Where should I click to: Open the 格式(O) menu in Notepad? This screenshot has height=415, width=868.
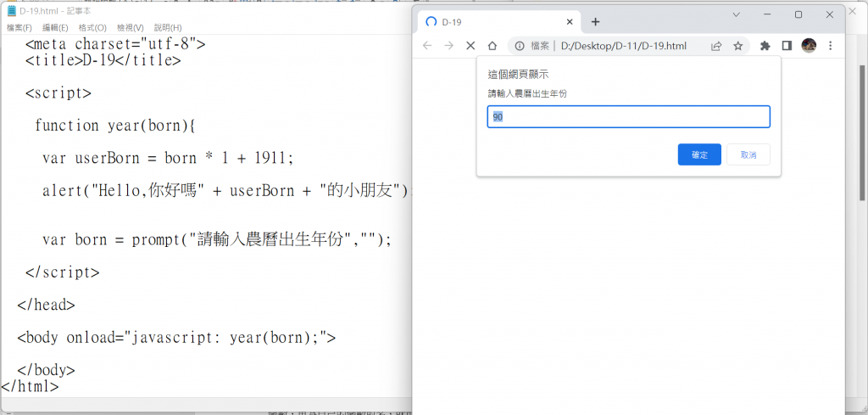[x=92, y=28]
